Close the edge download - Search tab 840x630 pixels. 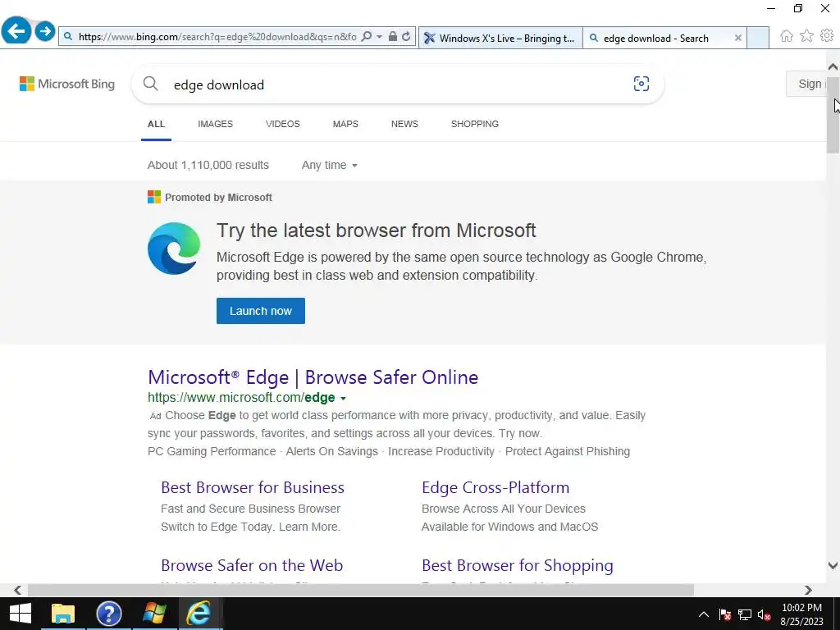737,38
